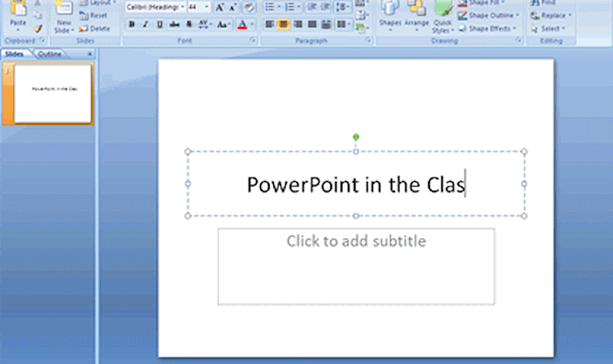The image size is (613, 364).
Task: Toggle underline formatting
Action: coord(159,24)
